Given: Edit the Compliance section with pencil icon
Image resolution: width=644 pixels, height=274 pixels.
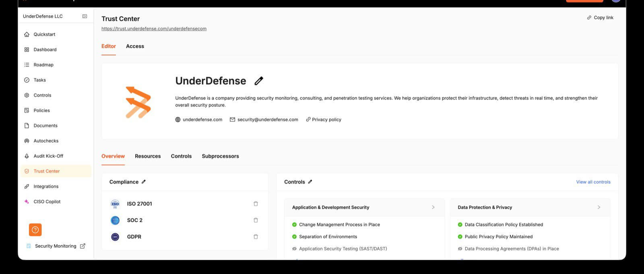Looking at the screenshot, I should [x=144, y=182].
